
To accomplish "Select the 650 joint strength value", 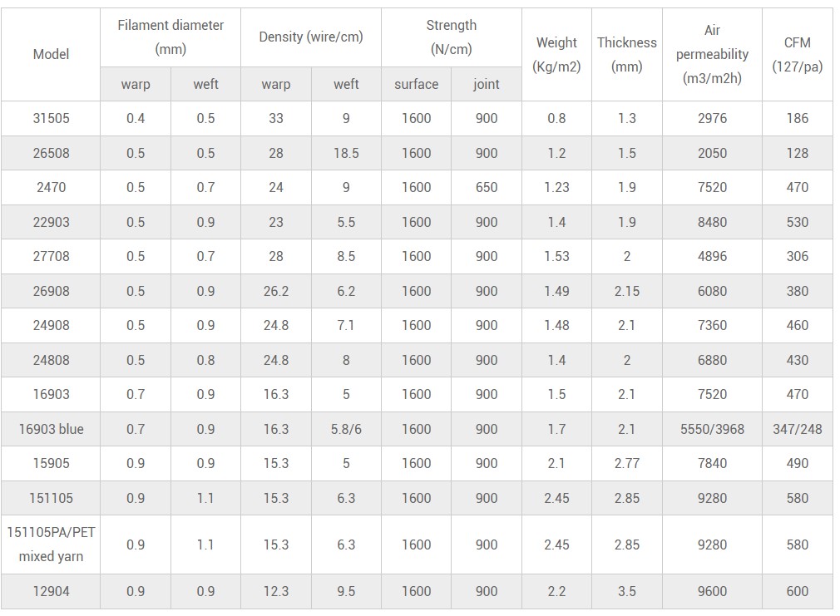I will 487,187.
